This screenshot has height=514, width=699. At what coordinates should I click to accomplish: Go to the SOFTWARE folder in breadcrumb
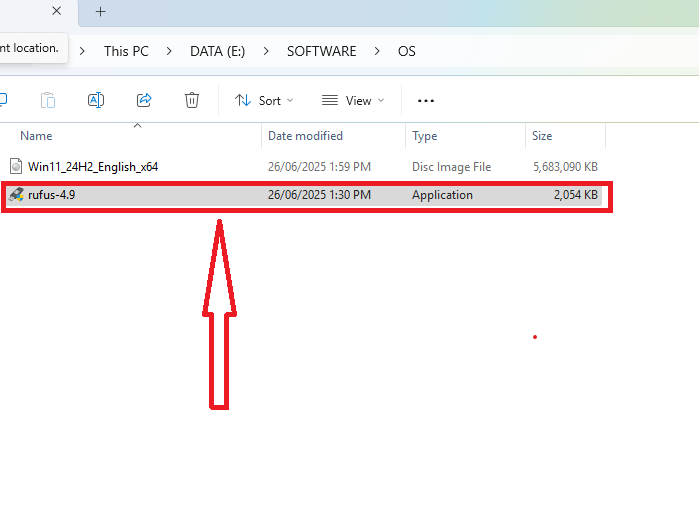click(321, 51)
